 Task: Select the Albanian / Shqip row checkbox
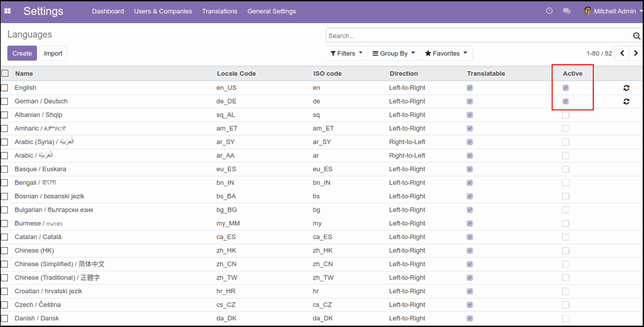5,115
